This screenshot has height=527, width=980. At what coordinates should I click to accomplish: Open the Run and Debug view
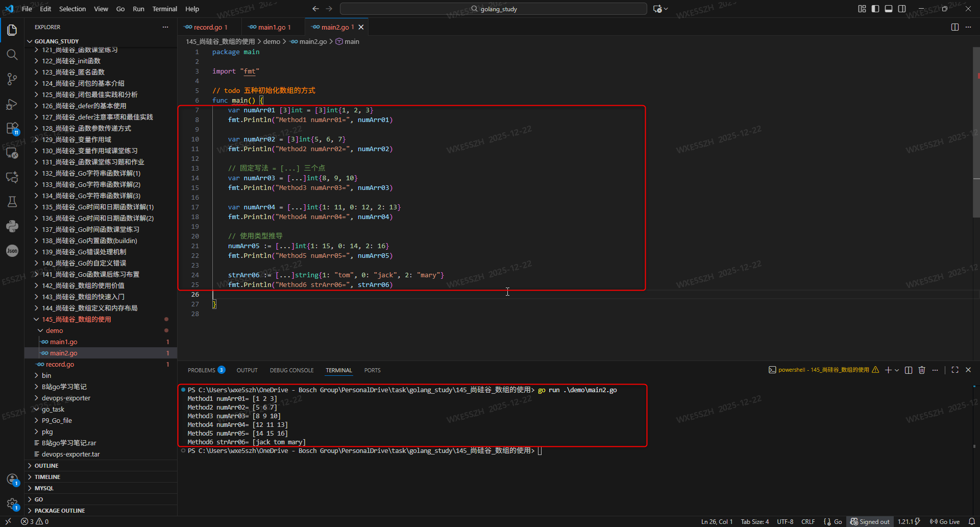12,104
